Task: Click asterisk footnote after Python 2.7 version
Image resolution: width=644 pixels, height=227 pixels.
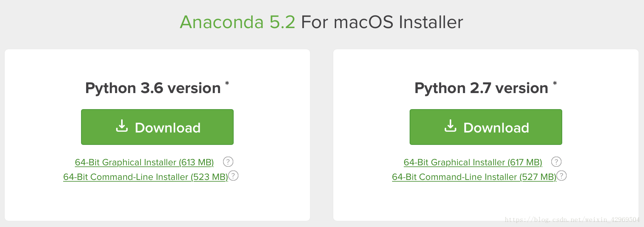Action: coord(555,84)
